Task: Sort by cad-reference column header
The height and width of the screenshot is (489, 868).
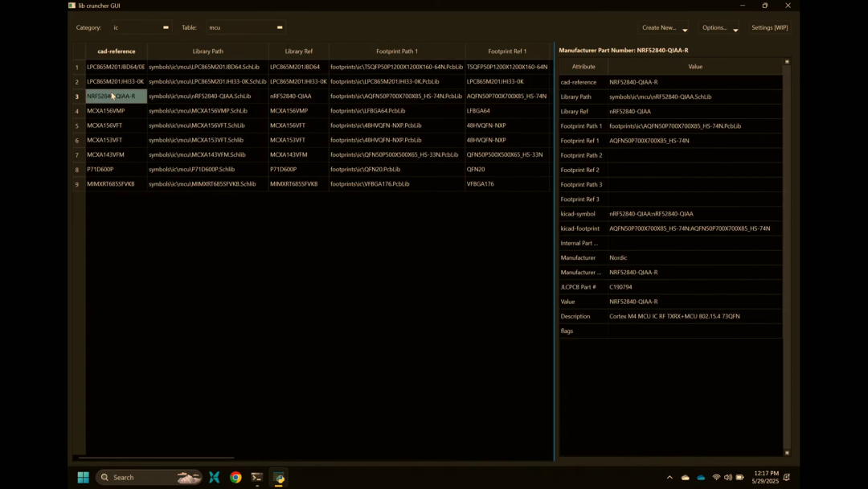Action: tap(117, 51)
